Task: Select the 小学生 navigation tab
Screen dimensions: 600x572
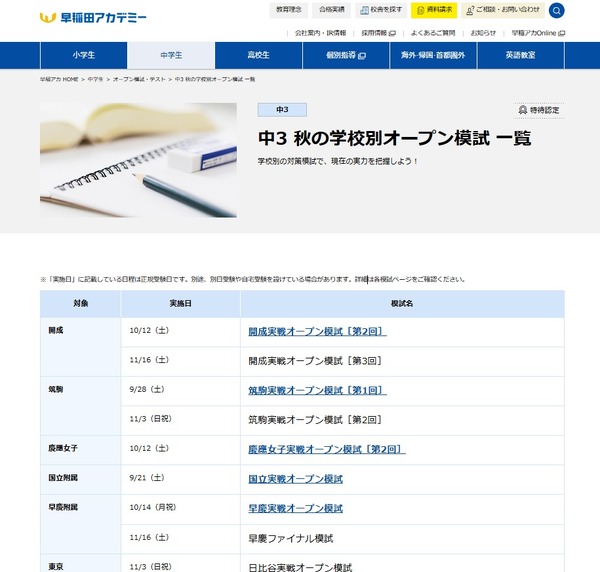Action: 84,55
